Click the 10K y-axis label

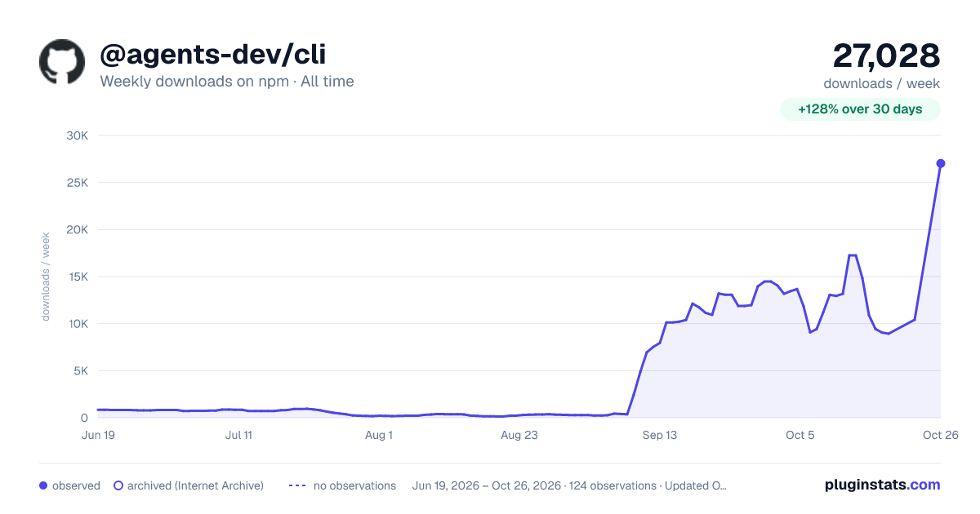coord(77,324)
